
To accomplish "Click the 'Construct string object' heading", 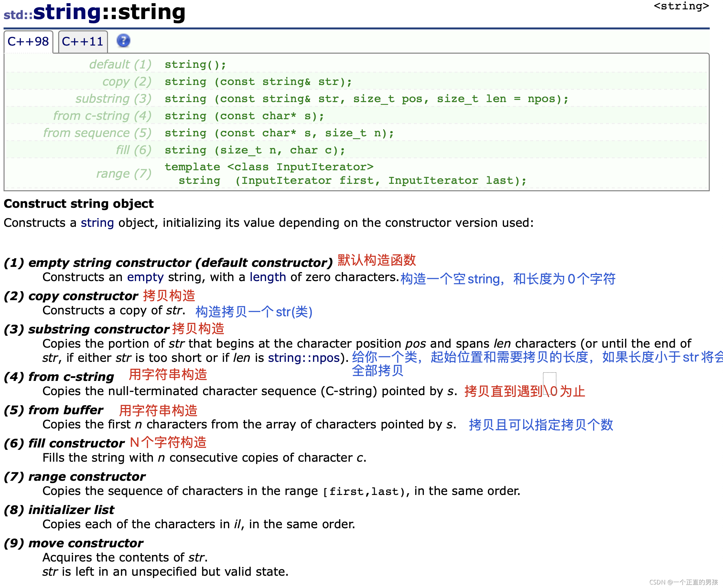I will (x=79, y=204).
